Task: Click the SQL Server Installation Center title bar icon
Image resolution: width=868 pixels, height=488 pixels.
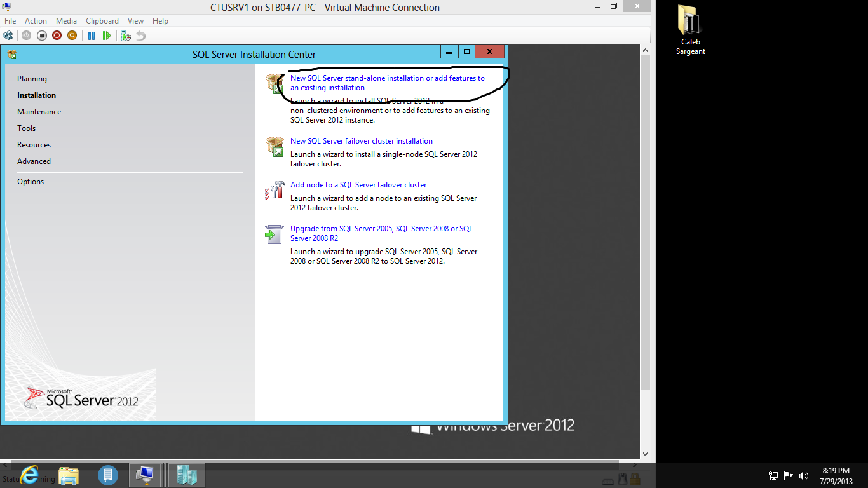Action: pyautogui.click(x=12, y=55)
